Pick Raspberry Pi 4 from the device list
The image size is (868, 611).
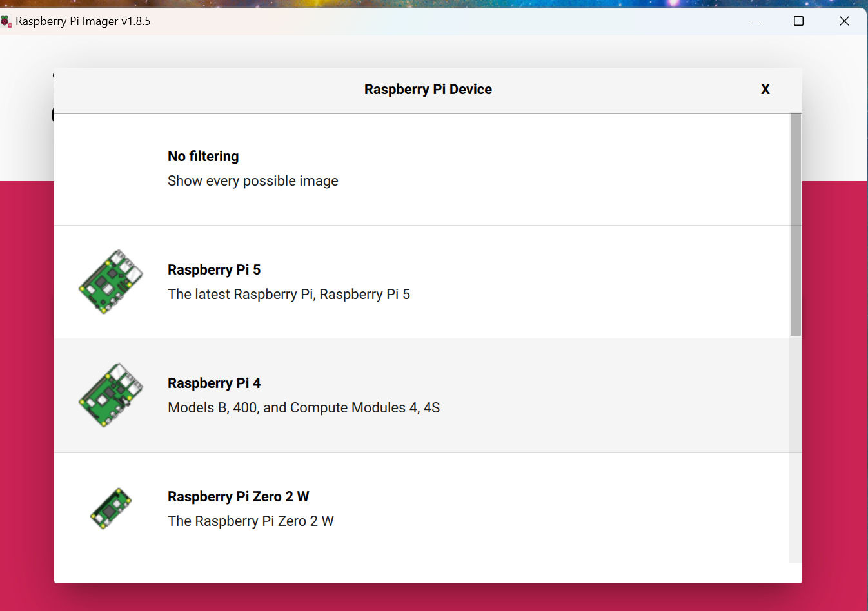click(214, 383)
